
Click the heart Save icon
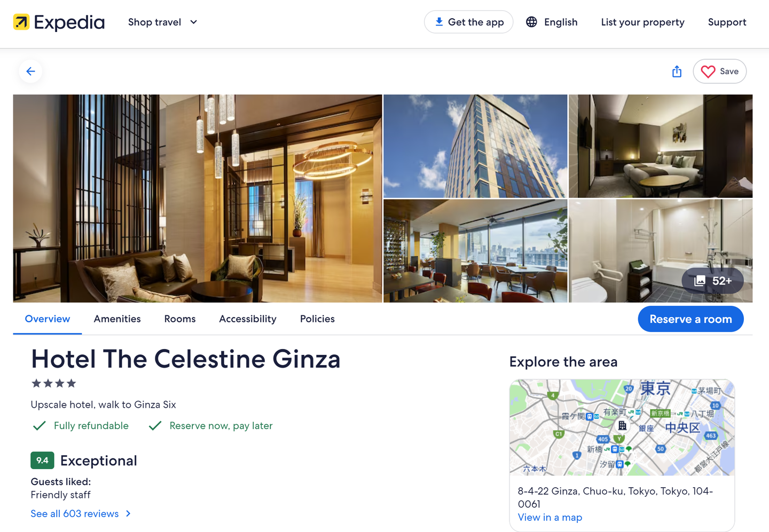(708, 72)
